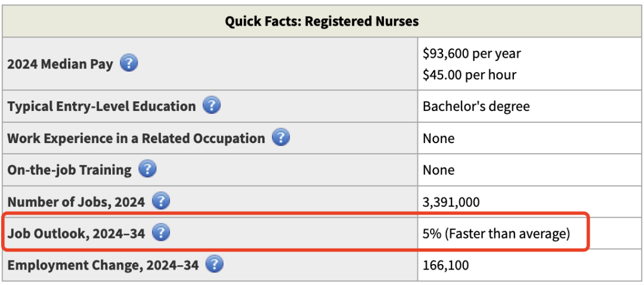This screenshot has width=644, height=285.
Task: Click the Quick Facts: Registered Nurses header
Action: click(321, 21)
